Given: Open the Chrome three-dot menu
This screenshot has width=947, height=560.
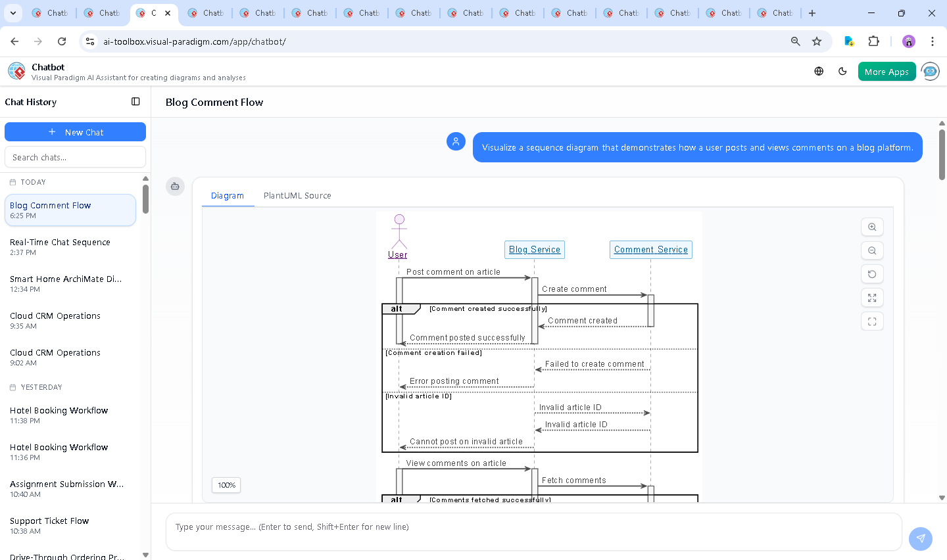Looking at the screenshot, I should click(x=932, y=41).
